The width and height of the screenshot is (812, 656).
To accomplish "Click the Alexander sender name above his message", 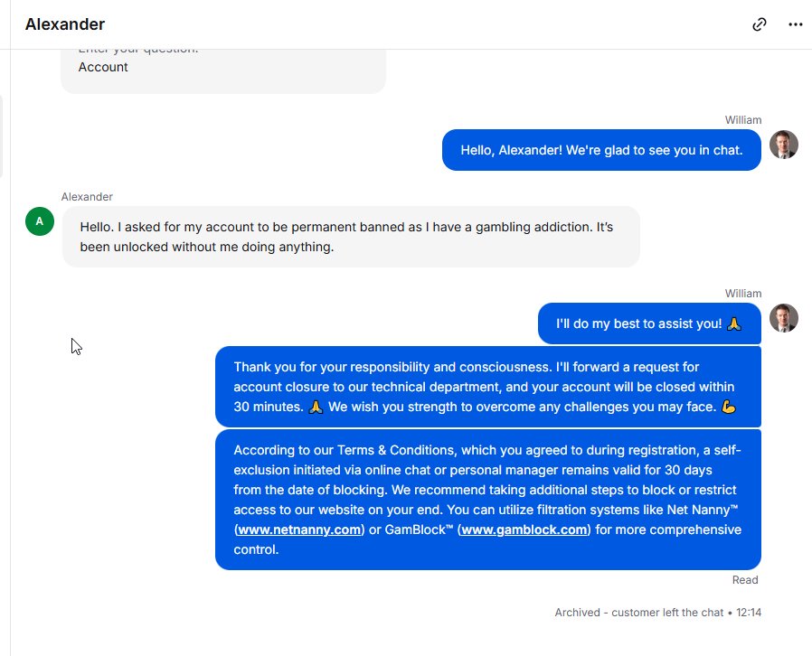I will [x=87, y=197].
